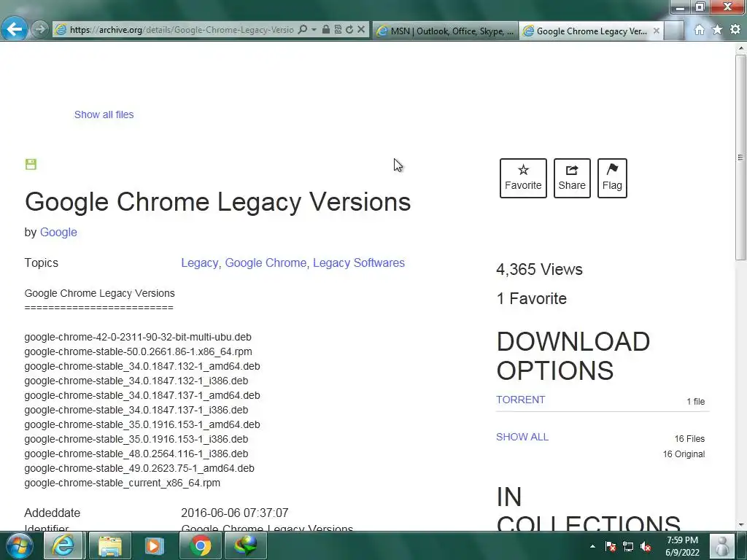The height and width of the screenshot is (560, 747).
Task: Open a new blank tab
Action: pyautogui.click(x=673, y=31)
